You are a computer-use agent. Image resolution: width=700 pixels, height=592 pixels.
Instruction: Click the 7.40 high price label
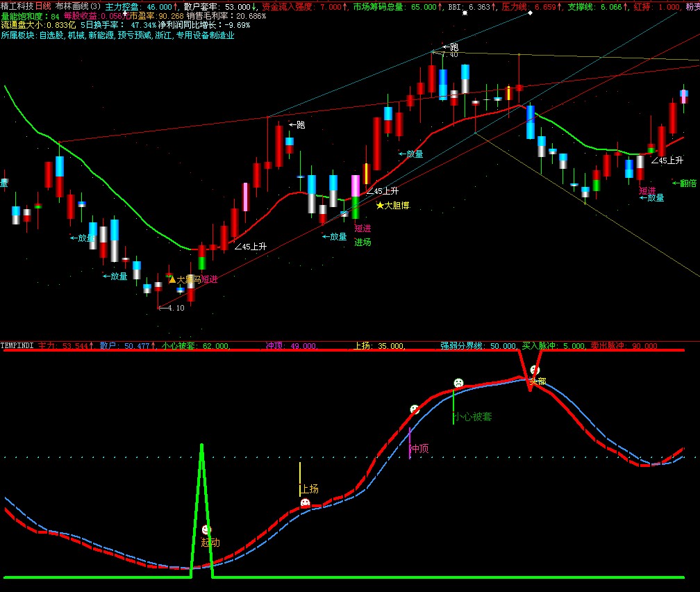click(x=449, y=54)
